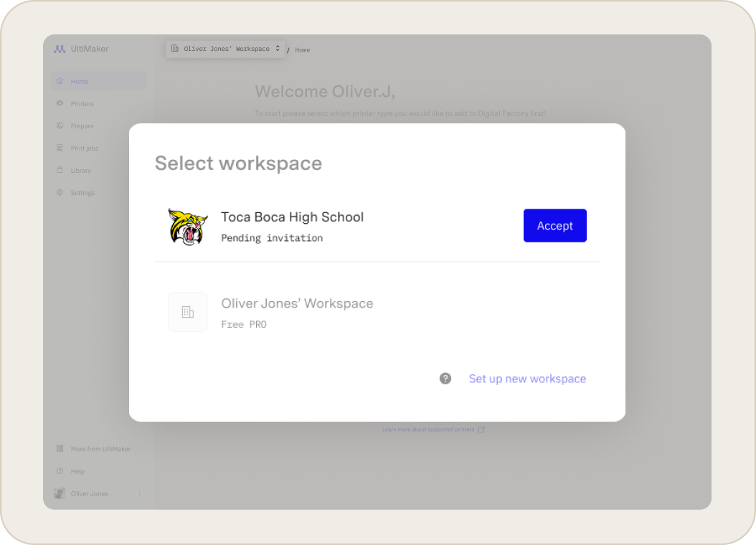This screenshot has height=545, width=756.
Task: Open the Library sidebar icon
Action: (x=60, y=170)
